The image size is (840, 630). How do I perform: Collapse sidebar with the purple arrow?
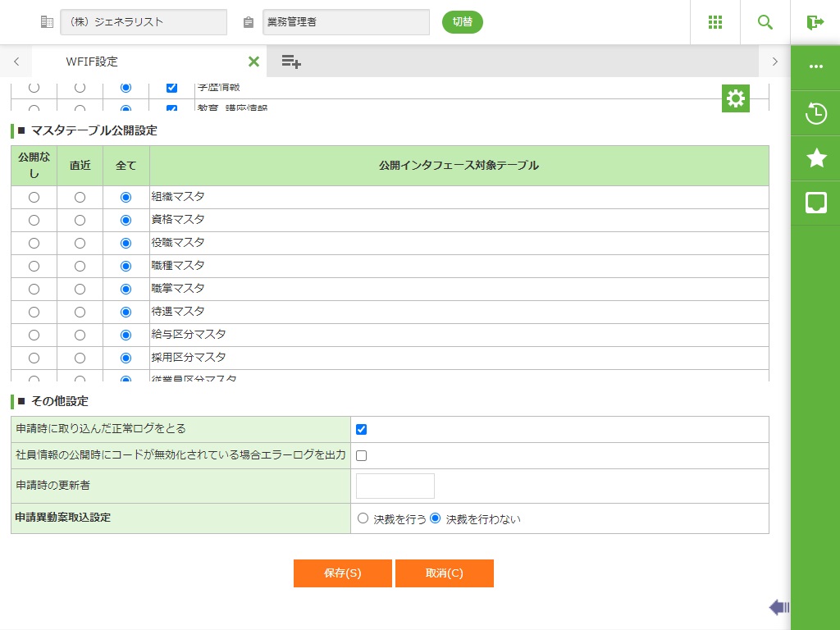tap(778, 607)
